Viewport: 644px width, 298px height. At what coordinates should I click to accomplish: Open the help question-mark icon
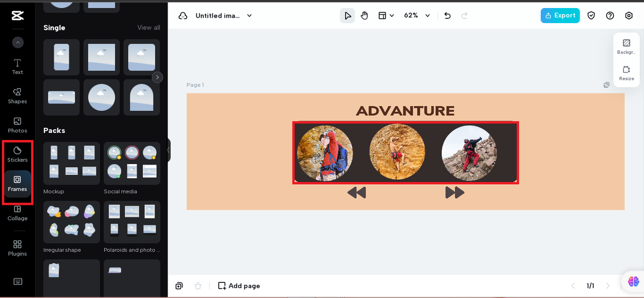pos(610,16)
